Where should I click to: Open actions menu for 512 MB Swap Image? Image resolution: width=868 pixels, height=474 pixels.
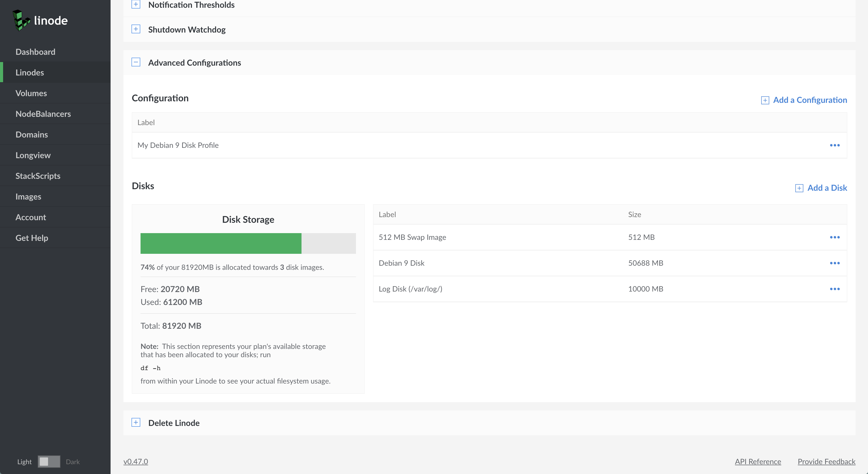point(834,237)
